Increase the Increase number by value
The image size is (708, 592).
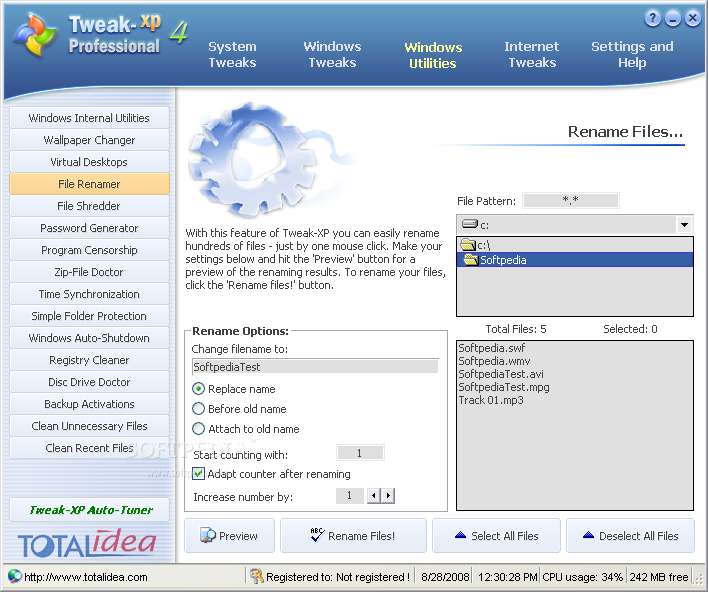point(388,496)
